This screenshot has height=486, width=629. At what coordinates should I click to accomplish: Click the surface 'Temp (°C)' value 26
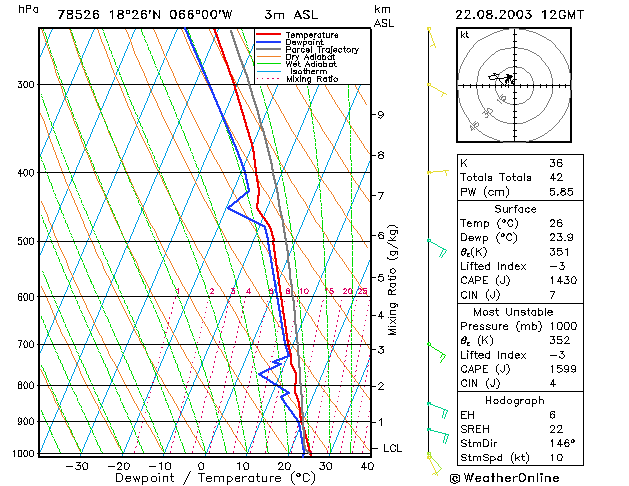[x=556, y=223]
